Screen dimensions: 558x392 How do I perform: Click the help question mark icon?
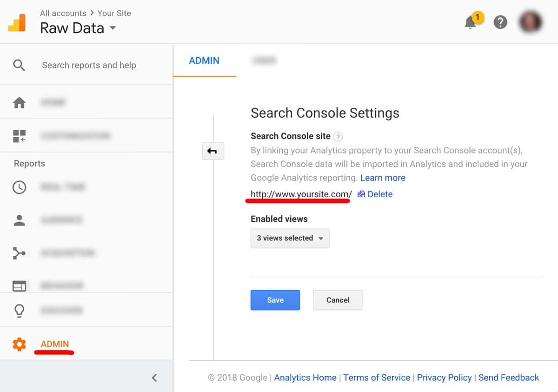[x=500, y=22]
